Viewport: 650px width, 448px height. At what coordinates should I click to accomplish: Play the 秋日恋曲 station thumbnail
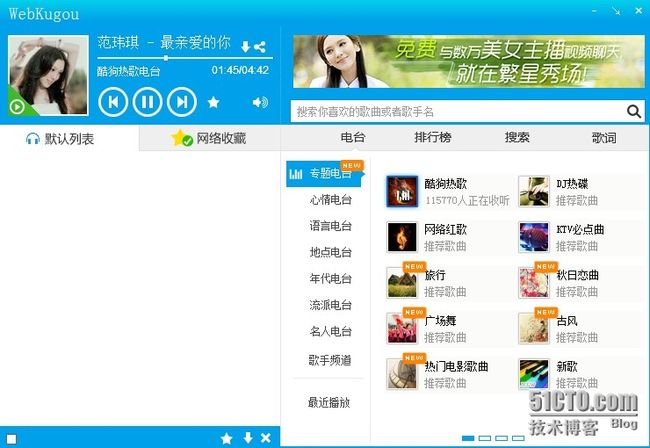click(534, 283)
